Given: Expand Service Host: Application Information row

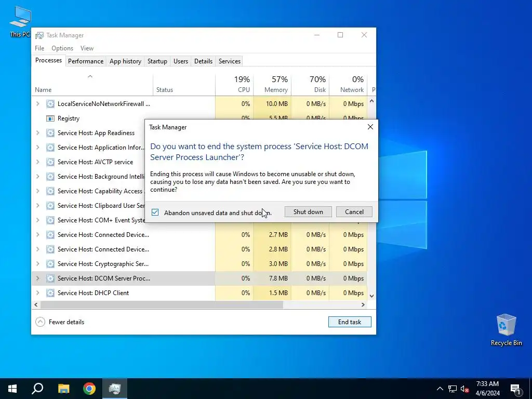Looking at the screenshot, I should tap(37, 147).
